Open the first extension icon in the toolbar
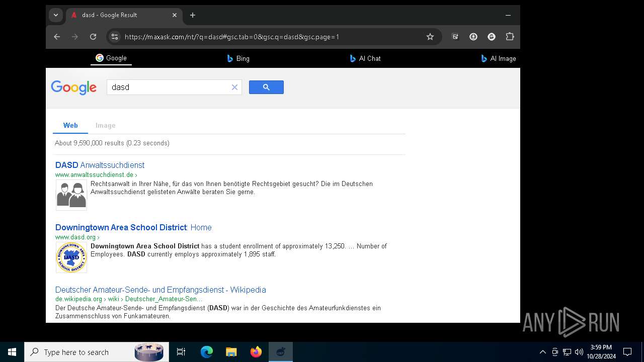This screenshot has width=644, height=362. [455, 37]
